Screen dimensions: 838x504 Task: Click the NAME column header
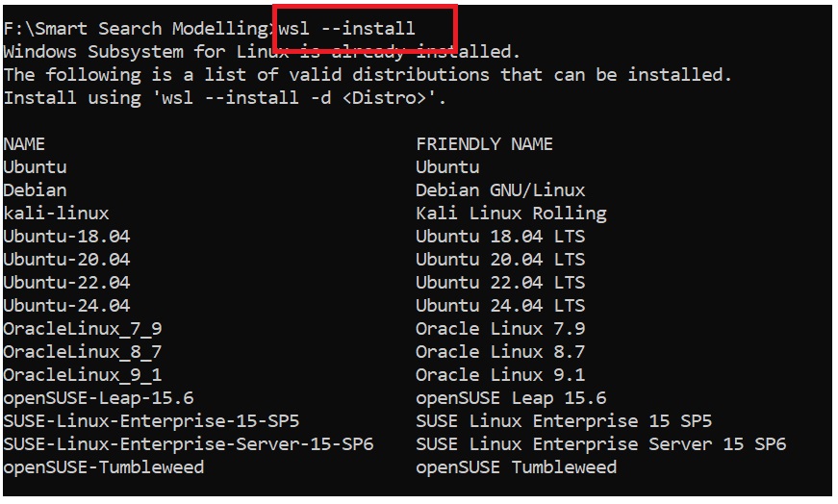(x=24, y=143)
